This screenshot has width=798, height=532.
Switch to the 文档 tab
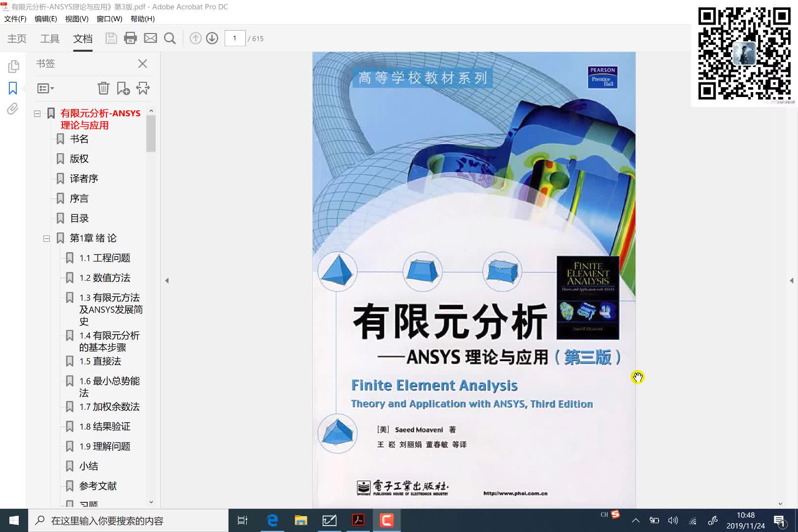pyautogui.click(x=83, y=38)
